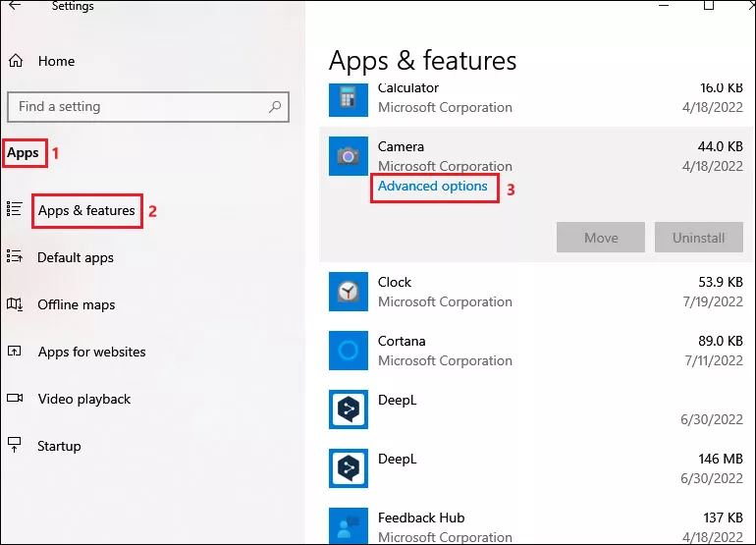Click the Apps & features page heading

(x=422, y=61)
